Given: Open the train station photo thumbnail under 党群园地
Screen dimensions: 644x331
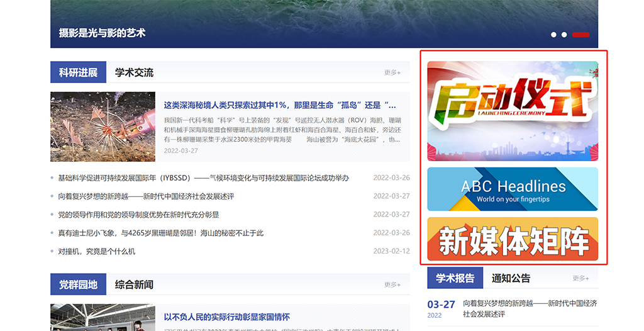Looking at the screenshot, I should click(103, 317).
